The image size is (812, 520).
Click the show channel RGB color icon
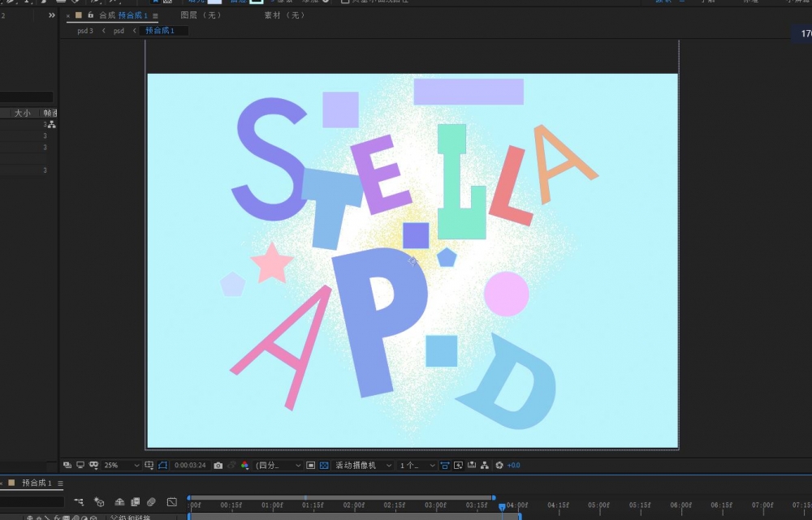point(244,466)
